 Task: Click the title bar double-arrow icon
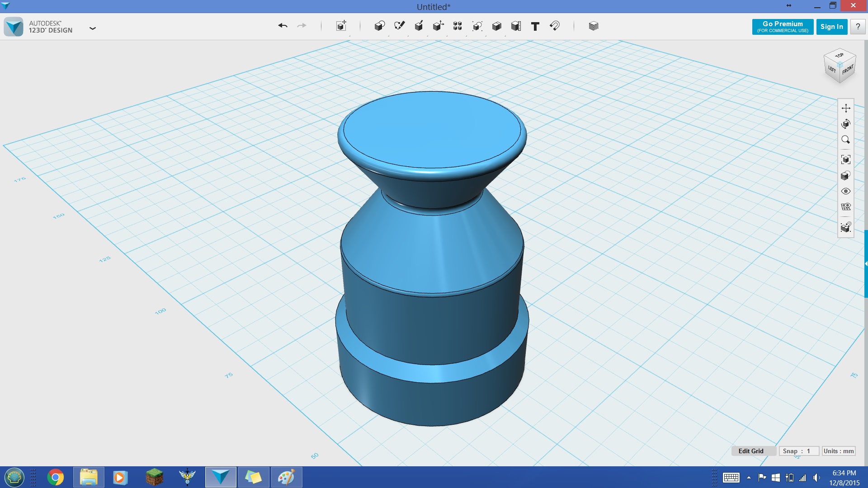pyautogui.click(x=789, y=6)
